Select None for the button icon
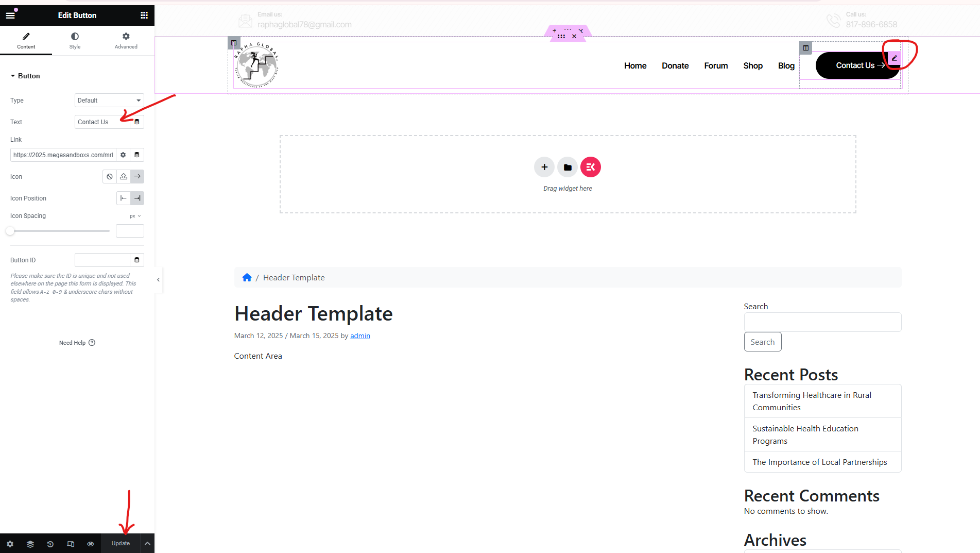This screenshot has width=980, height=553. click(x=110, y=177)
